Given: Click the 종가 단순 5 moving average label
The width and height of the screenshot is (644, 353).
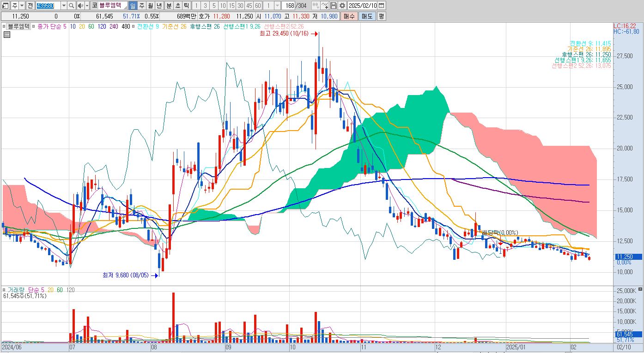Looking at the screenshot, I should 52,27.
